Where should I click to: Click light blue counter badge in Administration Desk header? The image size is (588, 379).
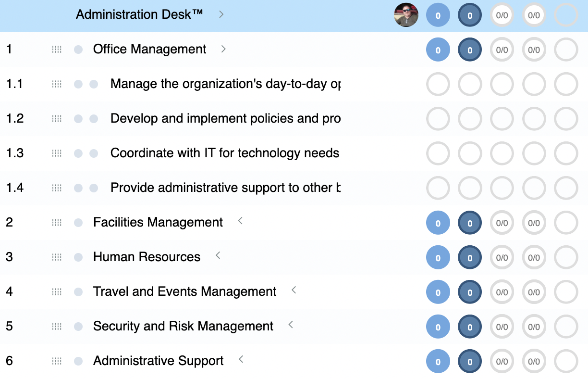coord(438,15)
